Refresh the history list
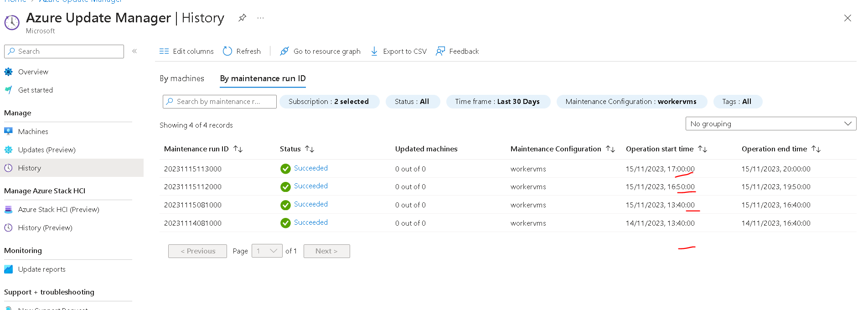This screenshot has height=310, width=868. (242, 52)
